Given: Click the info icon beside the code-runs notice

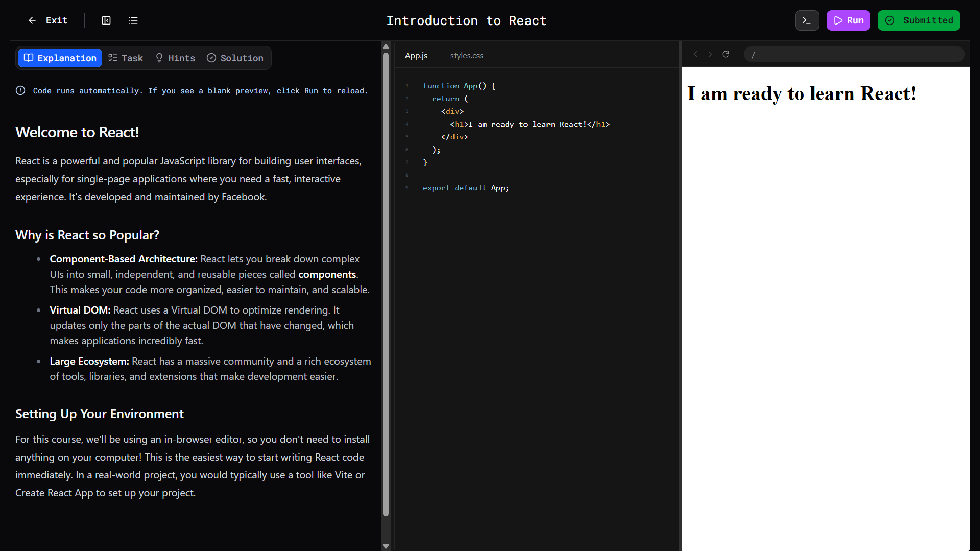Looking at the screenshot, I should coord(20,90).
